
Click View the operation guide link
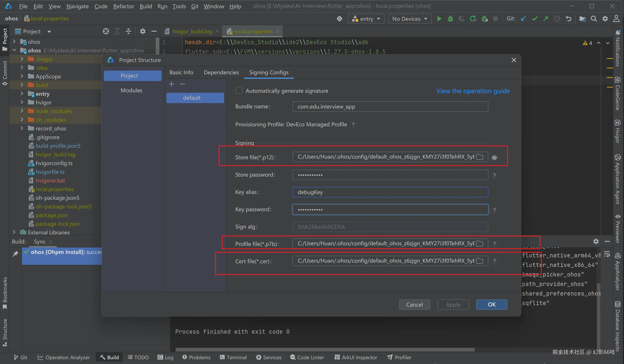pos(473,91)
